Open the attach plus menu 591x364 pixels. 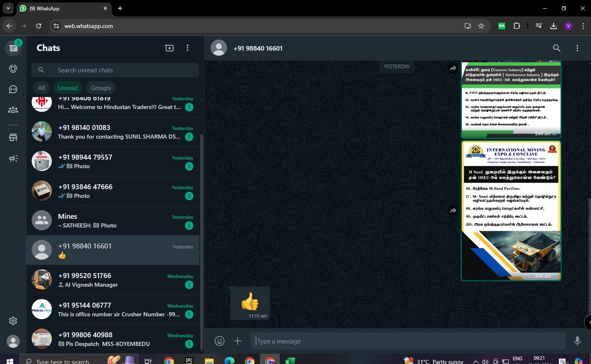pos(238,341)
